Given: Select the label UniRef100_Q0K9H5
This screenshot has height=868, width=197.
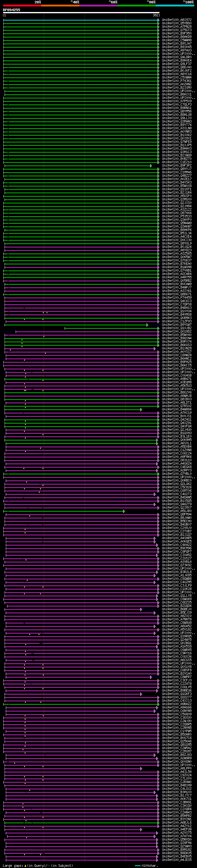Looking at the screenshot, I should coord(177,440).
